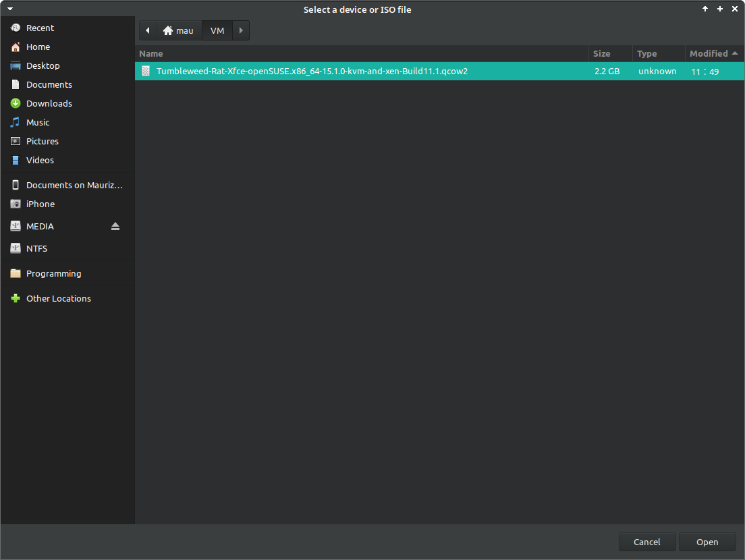This screenshot has width=745, height=560.
Task: Click the forward arrow in path bar
Action: coord(241,30)
